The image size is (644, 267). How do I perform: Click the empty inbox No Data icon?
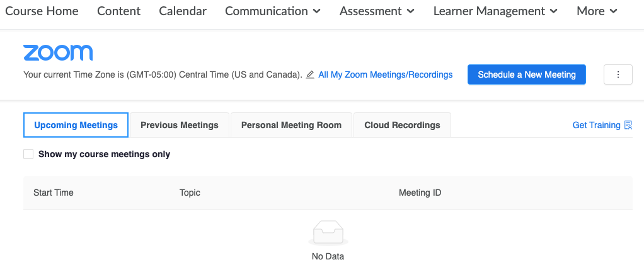pyautogui.click(x=328, y=235)
